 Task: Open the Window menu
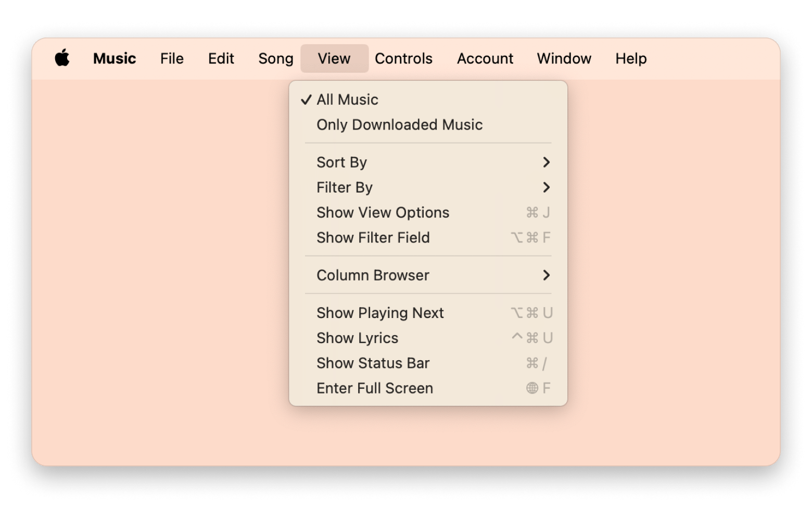[564, 58]
